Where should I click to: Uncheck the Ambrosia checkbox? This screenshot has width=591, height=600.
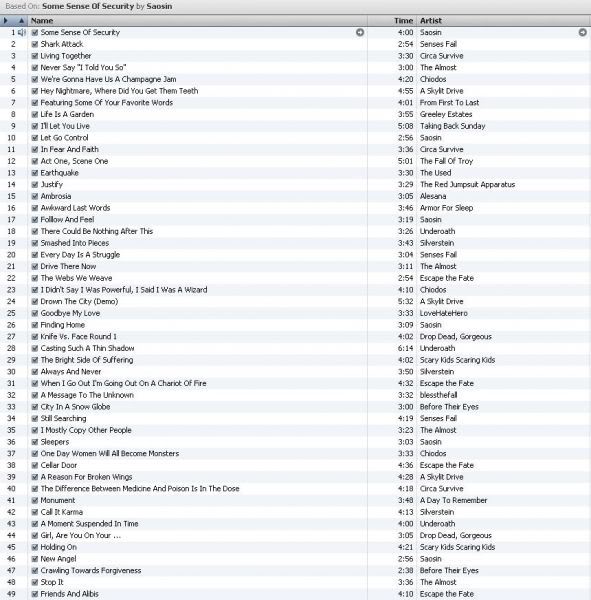click(x=35, y=196)
